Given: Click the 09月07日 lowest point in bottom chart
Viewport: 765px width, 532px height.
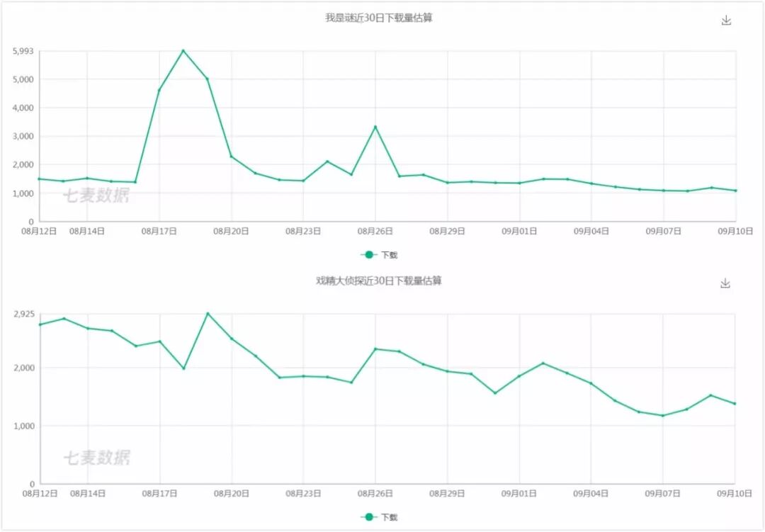Looking at the screenshot, I should [663, 416].
